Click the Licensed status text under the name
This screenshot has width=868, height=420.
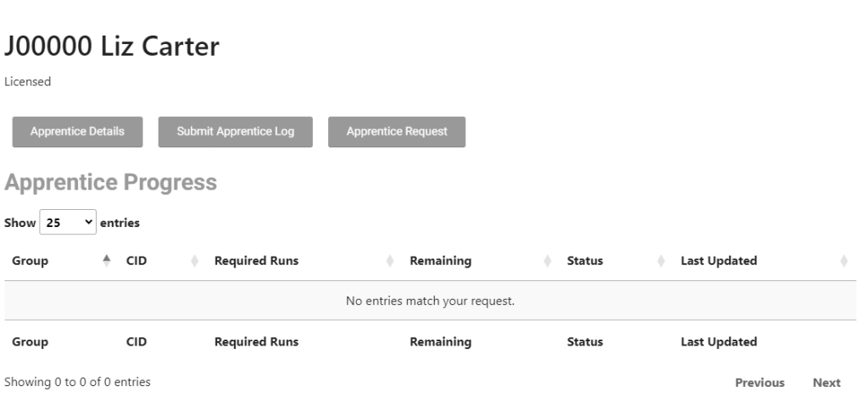[x=27, y=82]
